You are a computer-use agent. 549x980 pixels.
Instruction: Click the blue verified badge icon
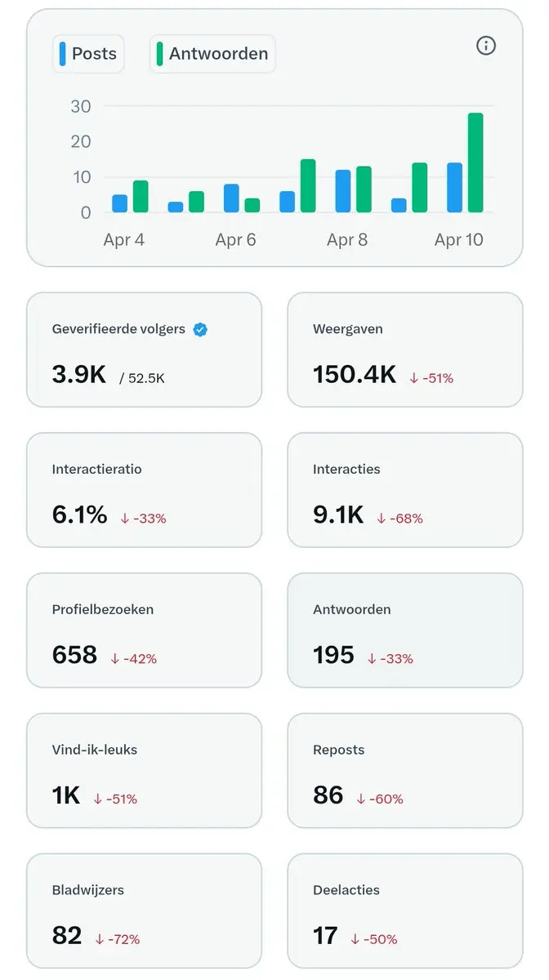(200, 329)
